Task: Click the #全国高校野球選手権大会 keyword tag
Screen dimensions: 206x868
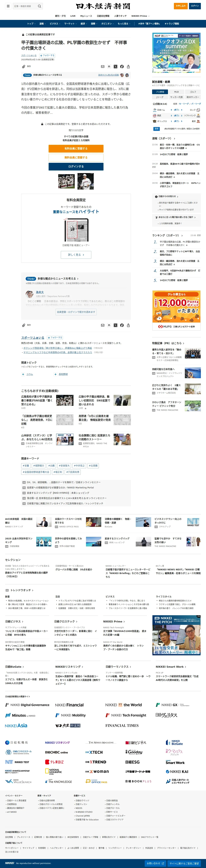Action: [36, 472]
